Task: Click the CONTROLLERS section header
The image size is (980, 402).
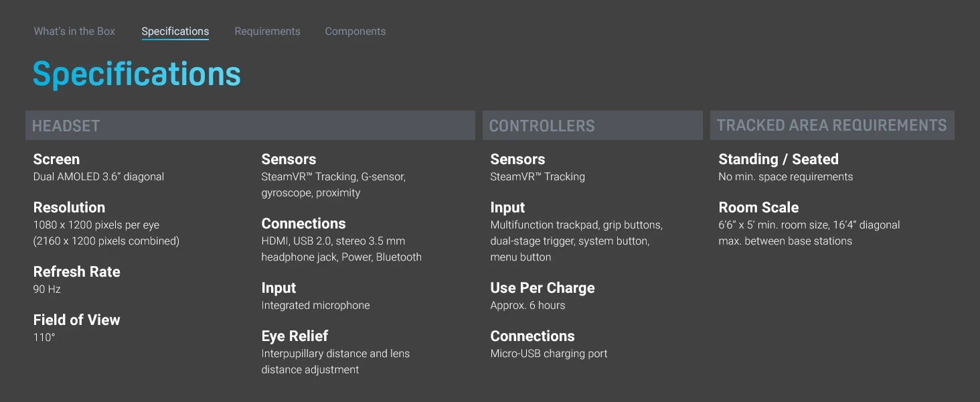Action: [x=542, y=126]
